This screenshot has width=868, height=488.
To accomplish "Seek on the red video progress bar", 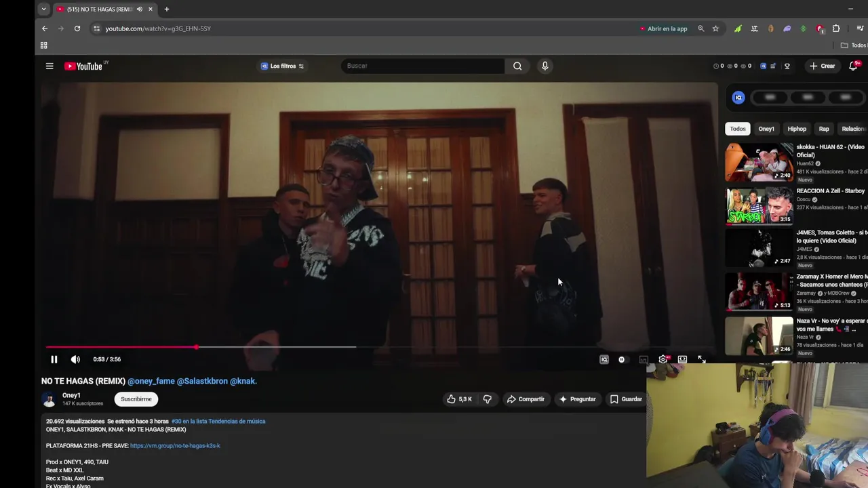I will pyautogui.click(x=121, y=347).
